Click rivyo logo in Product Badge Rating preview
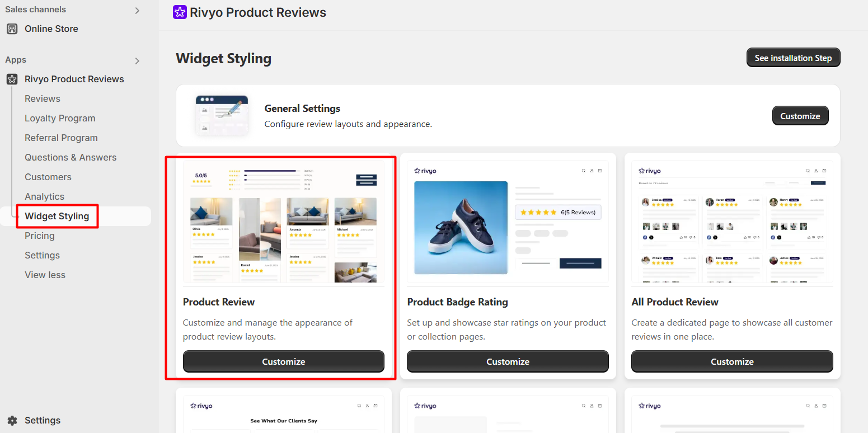Image resolution: width=868 pixels, height=433 pixels. pos(425,171)
